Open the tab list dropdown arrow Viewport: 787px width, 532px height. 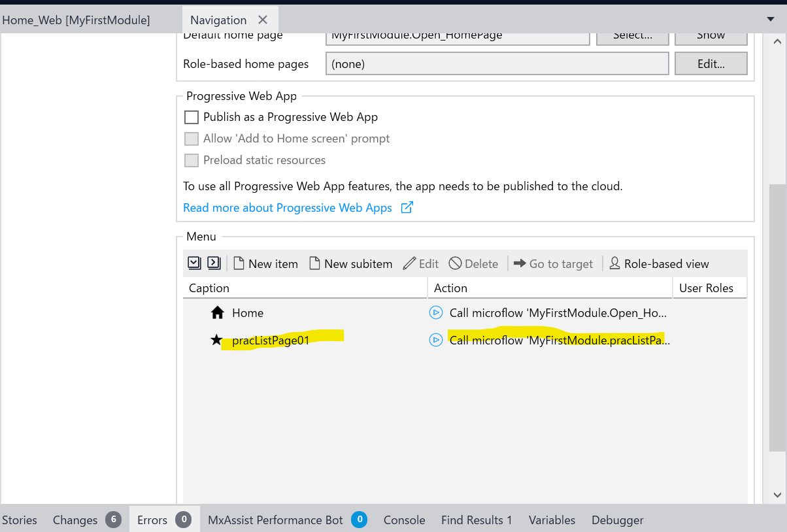pos(771,20)
